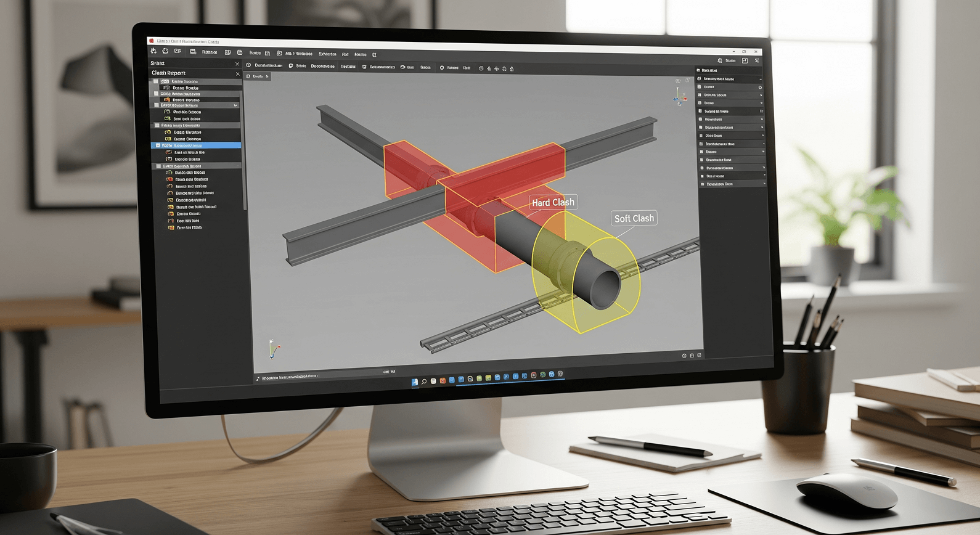Screen dimensions: 980x535
Task: Close the Clash Report panel
Action: [x=238, y=74]
